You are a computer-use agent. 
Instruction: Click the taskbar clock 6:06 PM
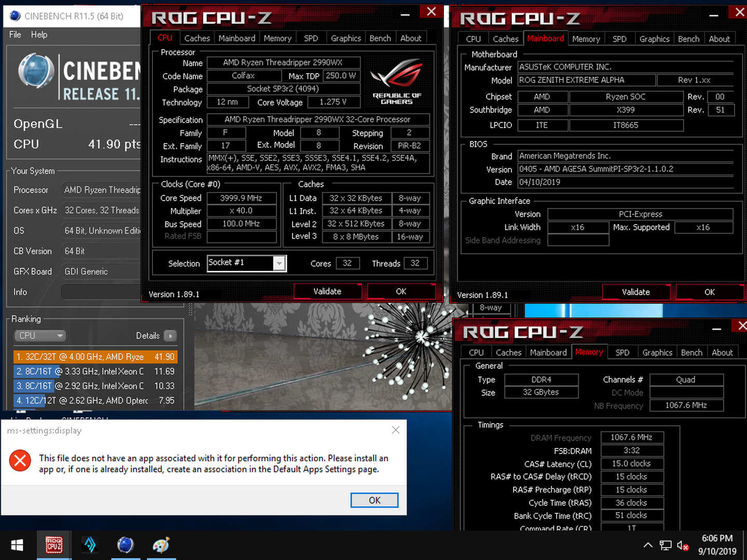click(717, 538)
